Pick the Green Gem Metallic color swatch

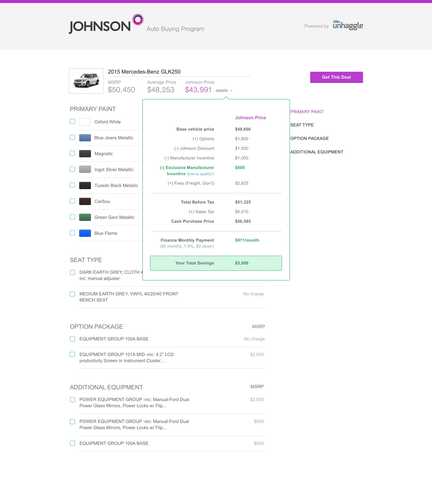(85, 217)
